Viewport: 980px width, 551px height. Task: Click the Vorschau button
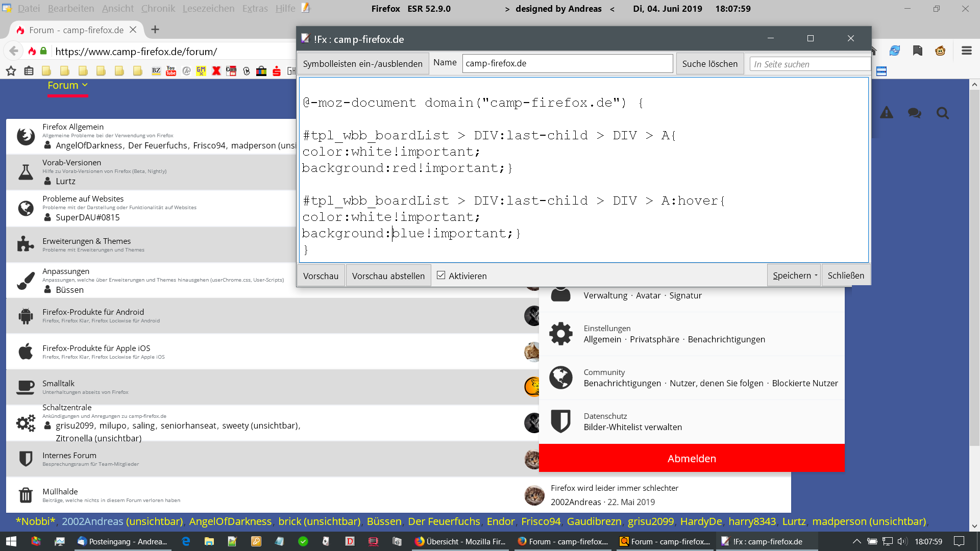pos(321,276)
